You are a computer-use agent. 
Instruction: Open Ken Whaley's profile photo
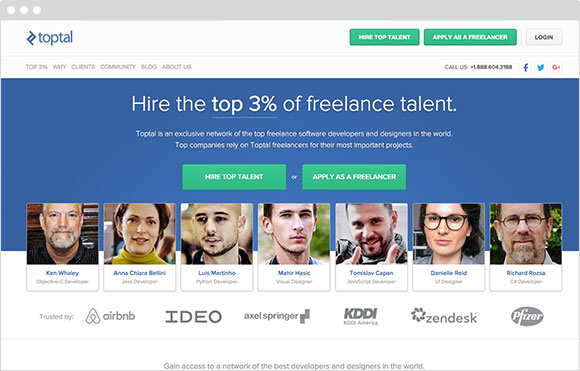click(x=63, y=234)
